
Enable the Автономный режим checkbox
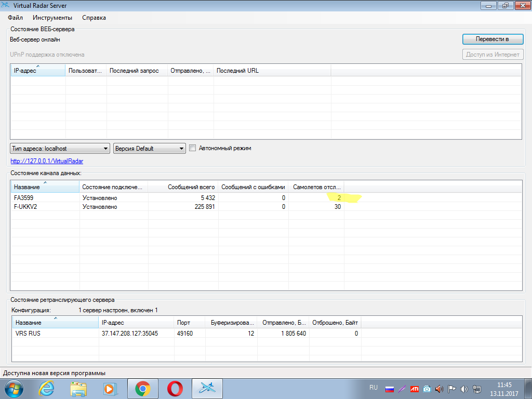pyautogui.click(x=193, y=148)
